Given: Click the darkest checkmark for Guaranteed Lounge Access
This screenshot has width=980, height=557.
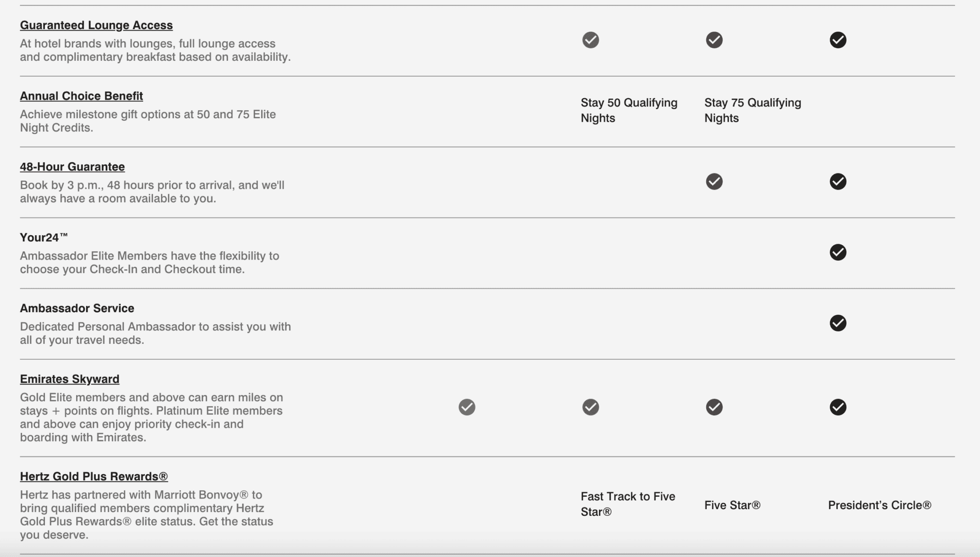Looking at the screenshot, I should point(838,41).
